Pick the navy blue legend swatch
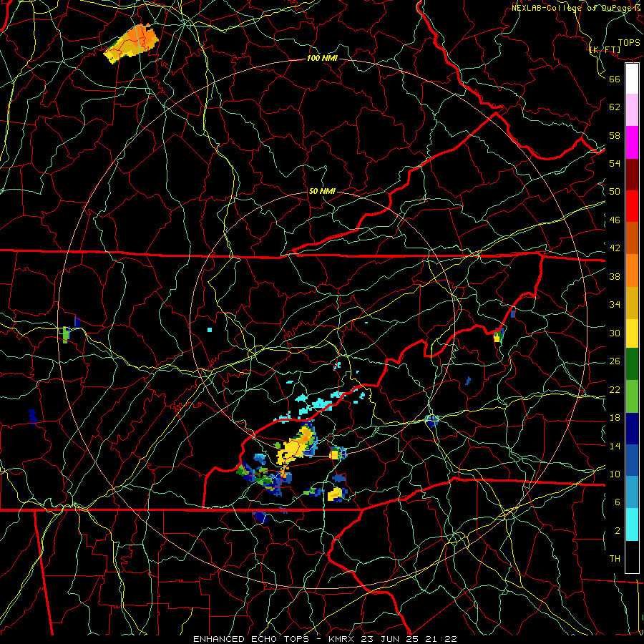 click(632, 429)
